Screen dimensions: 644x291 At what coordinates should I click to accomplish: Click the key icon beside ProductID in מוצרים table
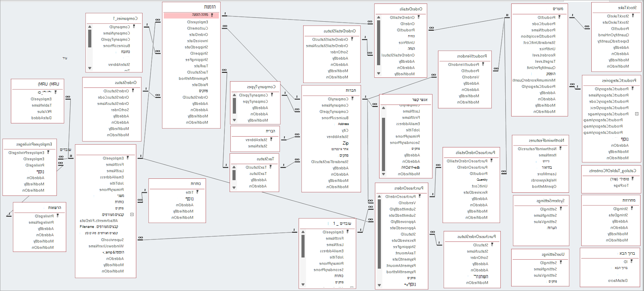[559, 17]
